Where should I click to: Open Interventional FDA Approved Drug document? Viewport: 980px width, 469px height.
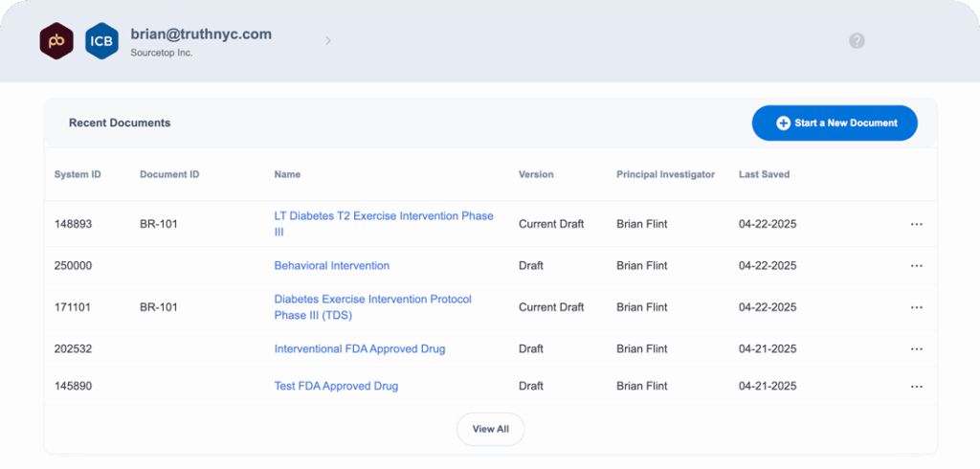click(x=360, y=349)
